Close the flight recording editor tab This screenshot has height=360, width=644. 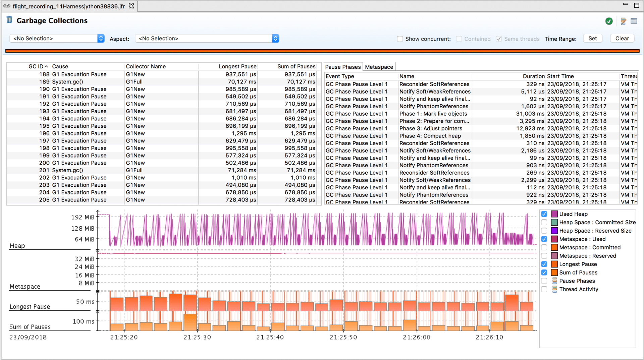pyautogui.click(x=131, y=6)
